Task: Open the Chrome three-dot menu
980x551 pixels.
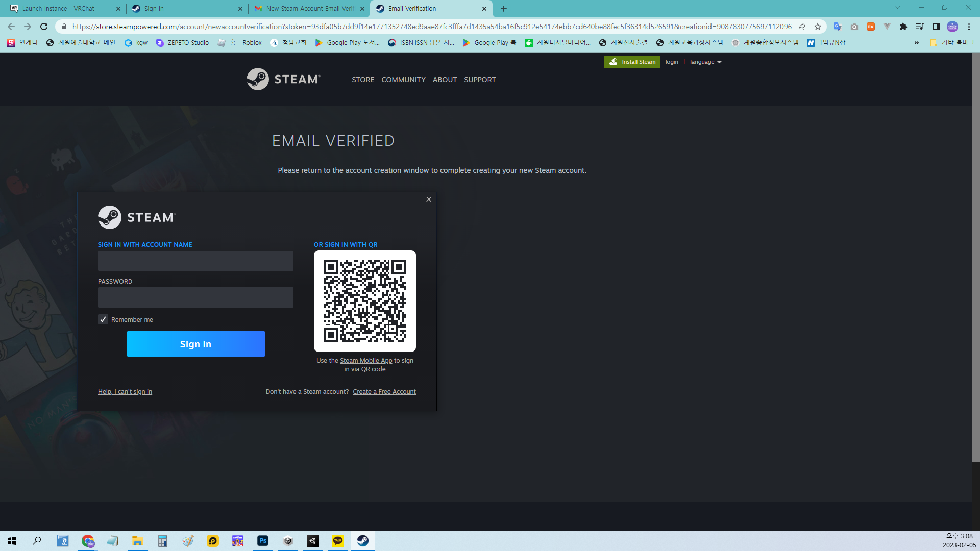Action: (969, 27)
